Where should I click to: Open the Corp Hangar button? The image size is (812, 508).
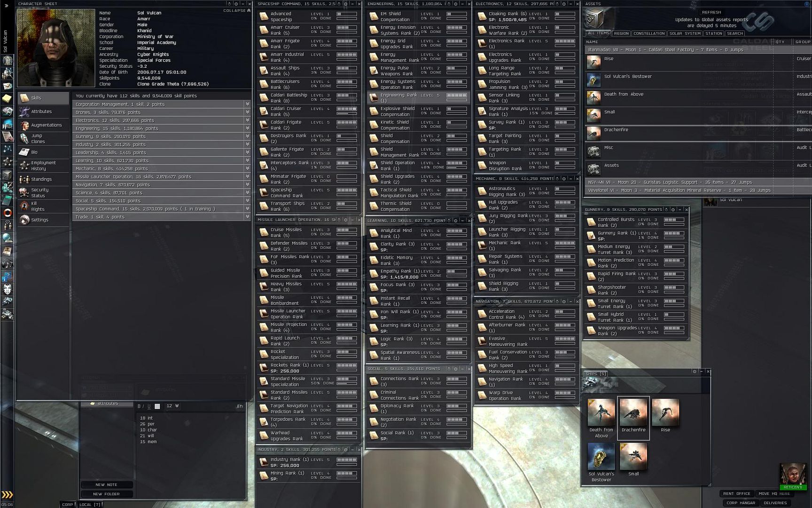coord(741,503)
